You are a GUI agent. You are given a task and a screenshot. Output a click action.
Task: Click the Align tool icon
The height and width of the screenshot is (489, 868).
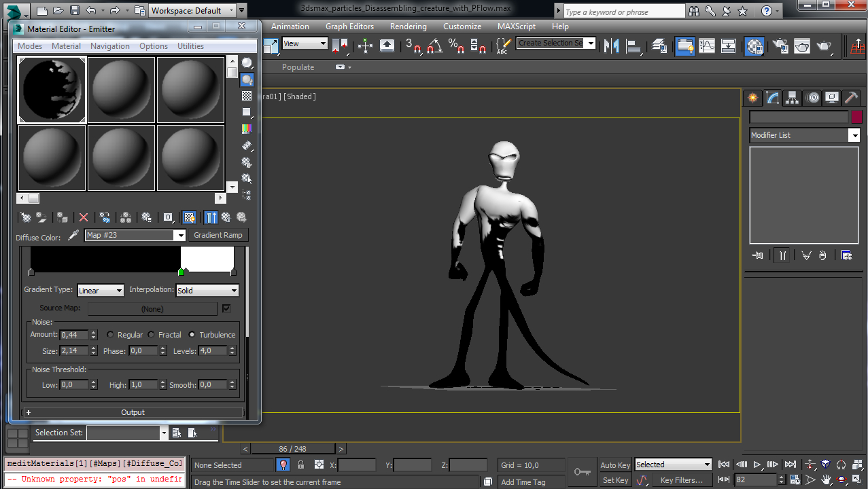pyautogui.click(x=634, y=46)
